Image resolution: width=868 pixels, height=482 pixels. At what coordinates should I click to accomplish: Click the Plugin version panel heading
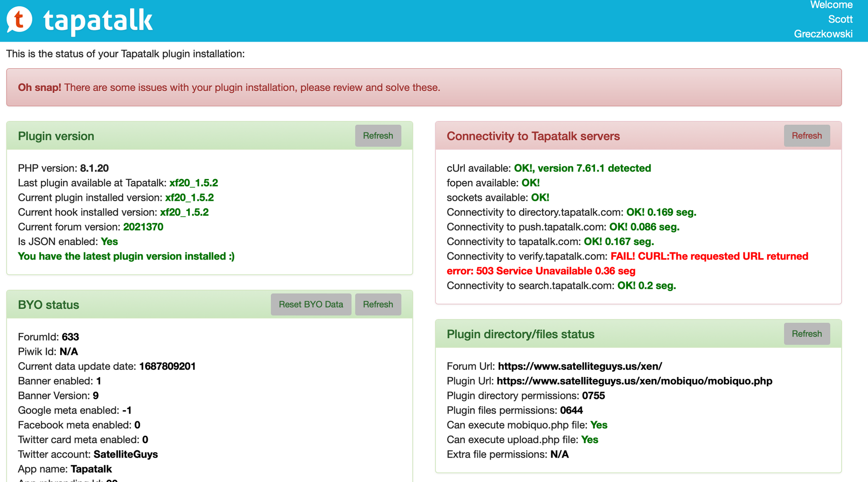tap(56, 136)
